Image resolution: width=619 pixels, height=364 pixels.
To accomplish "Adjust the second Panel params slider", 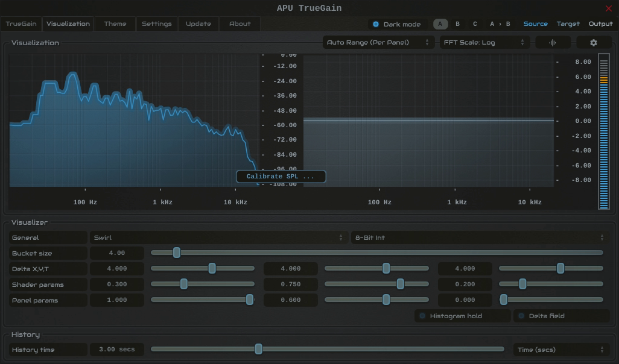I will pos(376,300).
